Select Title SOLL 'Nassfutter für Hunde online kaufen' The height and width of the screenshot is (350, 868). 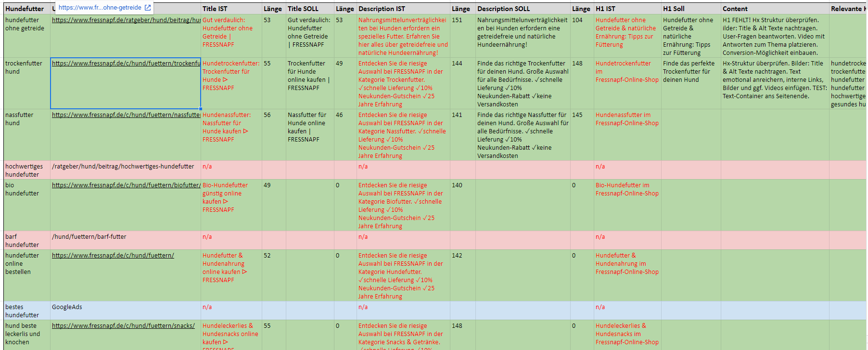point(310,135)
